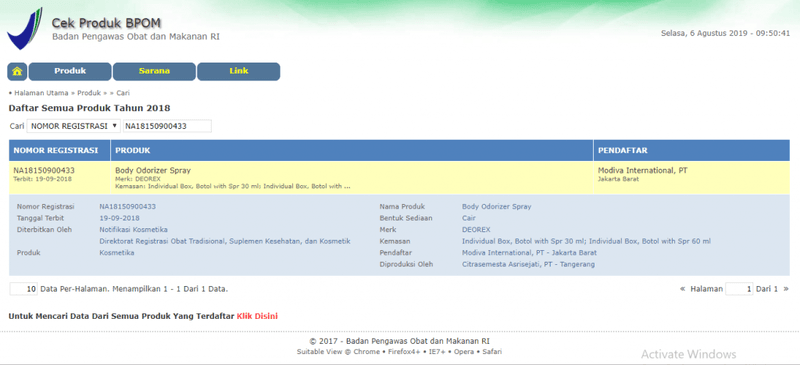Screen dimensions: 800x365
Task: Click the PENDAFTAR column header
Action: tap(691, 151)
